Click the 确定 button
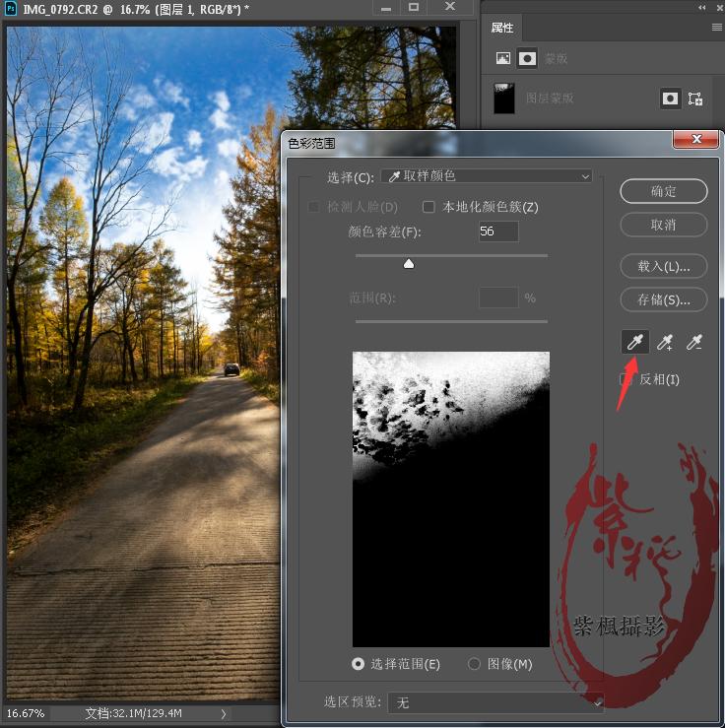The image size is (725, 728). 663,191
